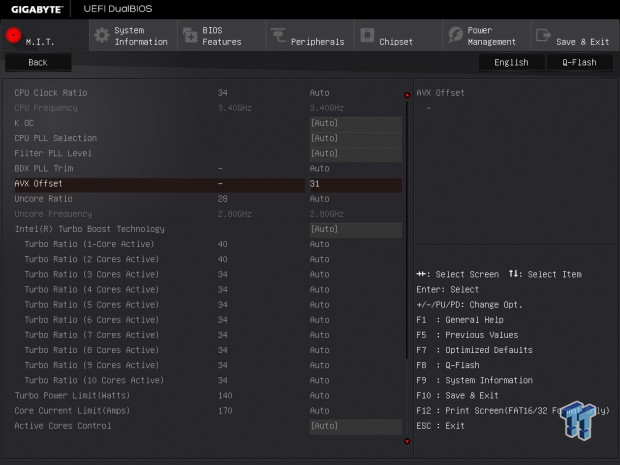The width and height of the screenshot is (620, 465).
Task: Click the Uncore Ratio label
Action: point(43,199)
